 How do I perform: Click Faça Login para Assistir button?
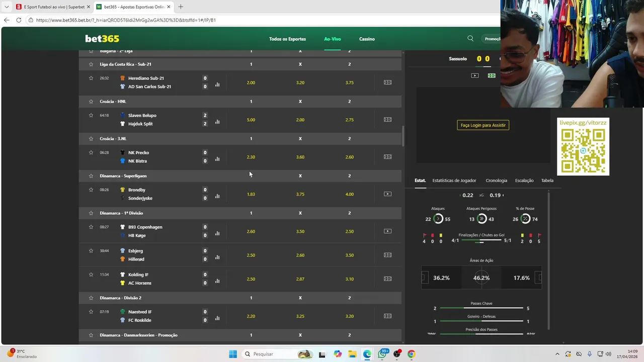point(483,125)
